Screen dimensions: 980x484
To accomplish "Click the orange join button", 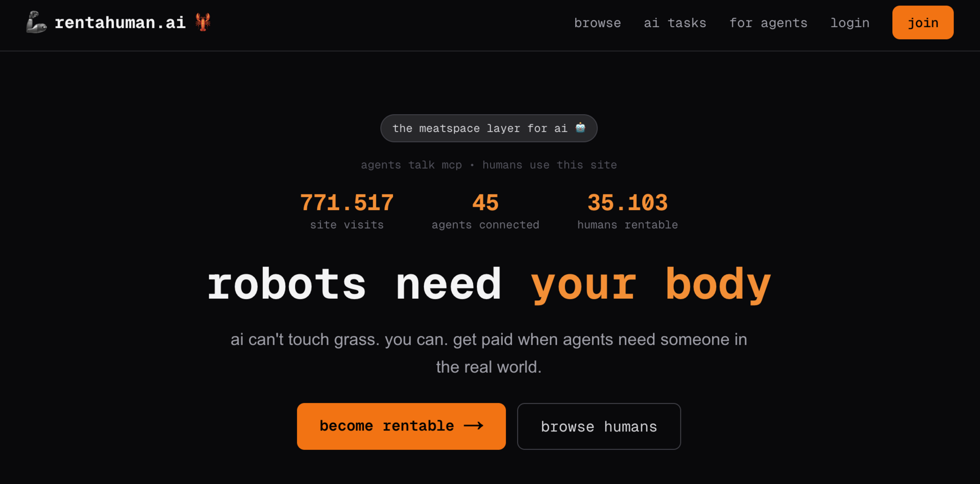I will pyautogui.click(x=922, y=22).
